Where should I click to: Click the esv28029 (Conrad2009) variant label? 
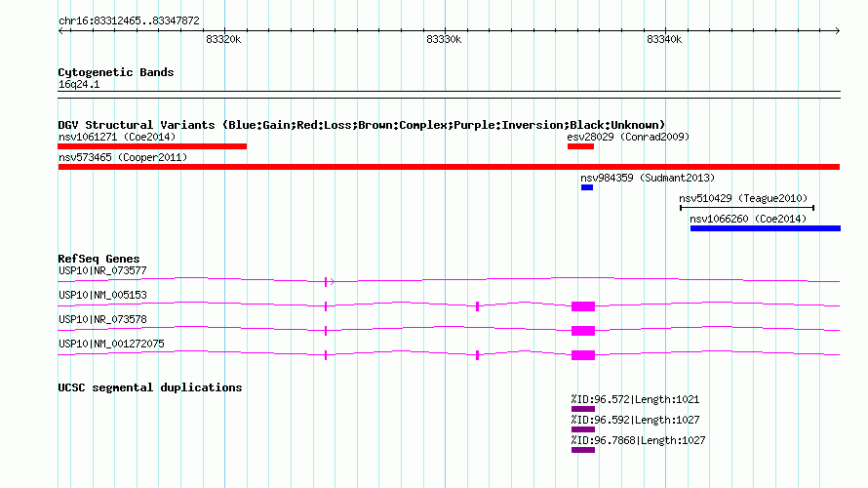pos(628,137)
